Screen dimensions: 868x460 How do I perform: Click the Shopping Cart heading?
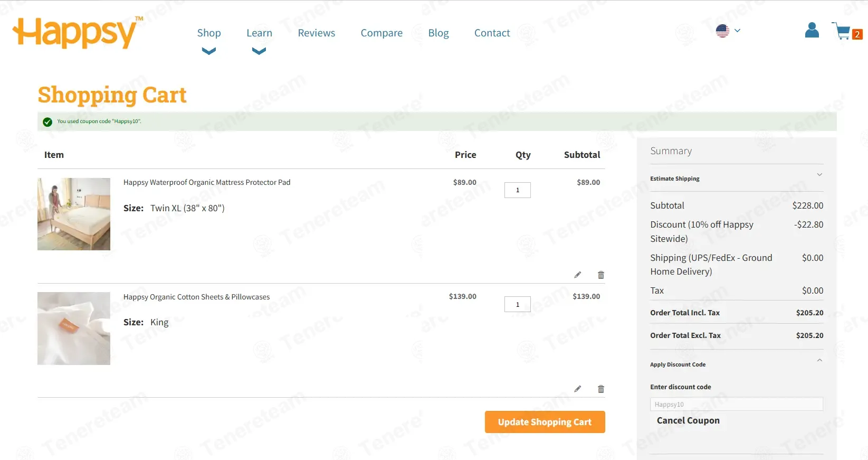[x=112, y=95]
